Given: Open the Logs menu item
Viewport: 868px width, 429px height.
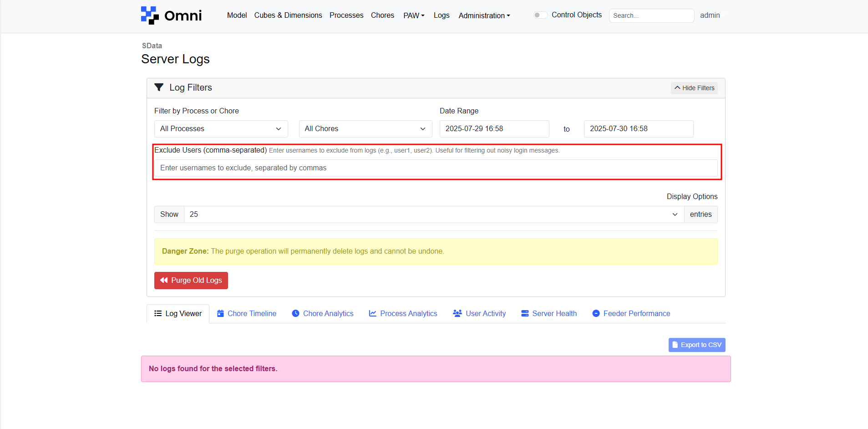Looking at the screenshot, I should click(x=442, y=15).
